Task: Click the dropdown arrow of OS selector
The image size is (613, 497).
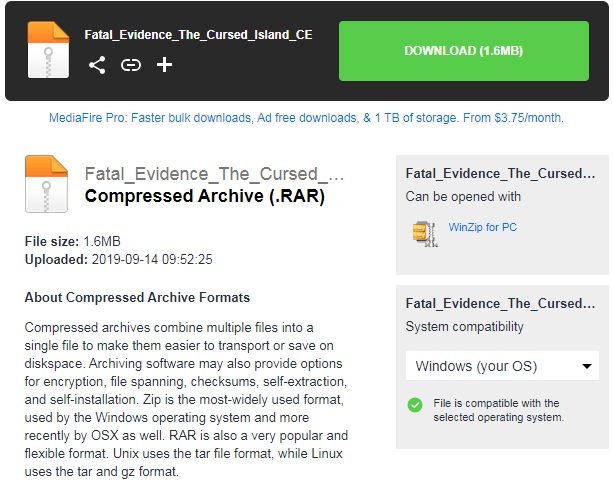Action: pyautogui.click(x=586, y=366)
